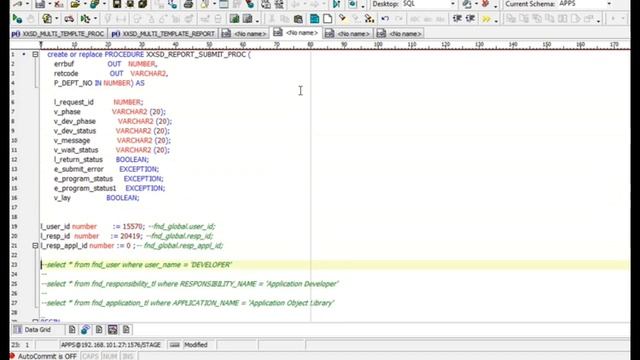Click the dark purple panel icon in the bottom tab strip
This screenshot has height=360, width=640.
click(x=113, y=329)
